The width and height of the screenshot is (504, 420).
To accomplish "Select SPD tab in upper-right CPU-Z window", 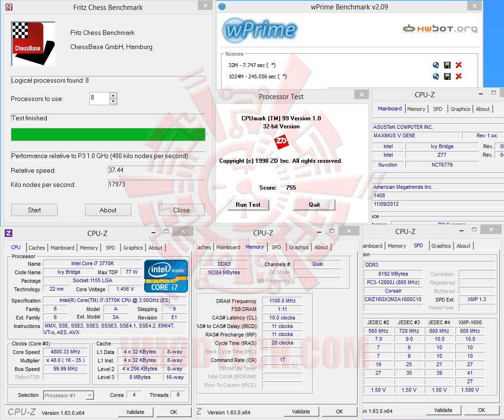I will [437, 109].
